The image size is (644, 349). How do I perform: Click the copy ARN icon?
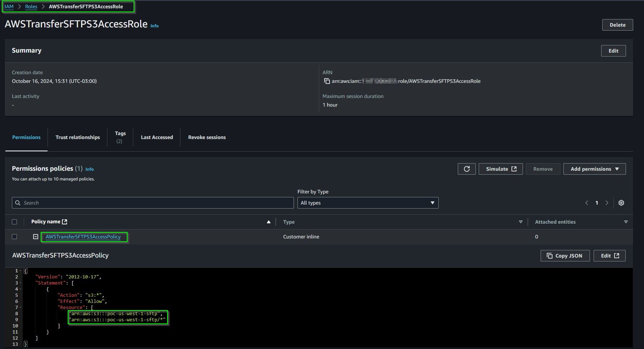327,81
